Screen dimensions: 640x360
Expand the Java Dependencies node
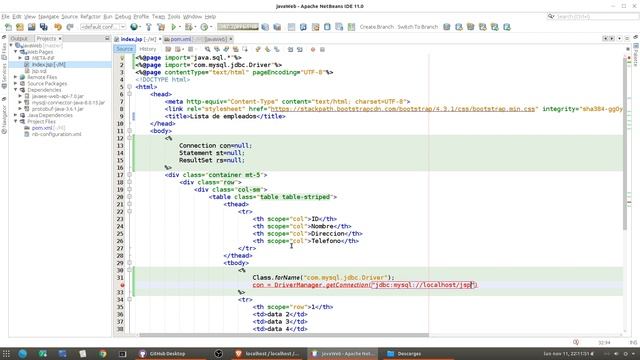point(16,115)
